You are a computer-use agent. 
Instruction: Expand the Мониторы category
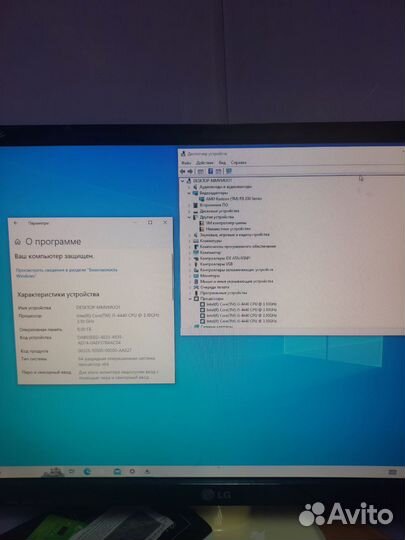click(189, 276)
